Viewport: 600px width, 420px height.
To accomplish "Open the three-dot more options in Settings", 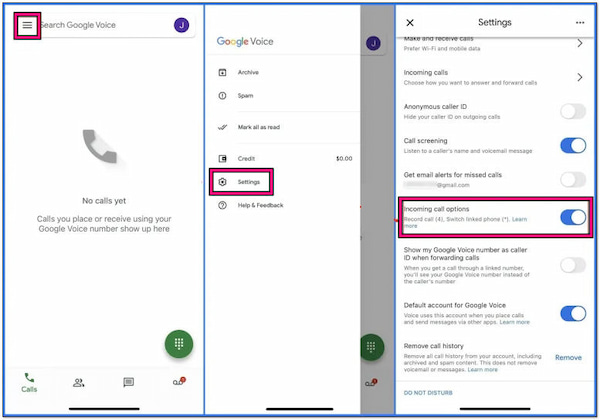I will point(580,23).
